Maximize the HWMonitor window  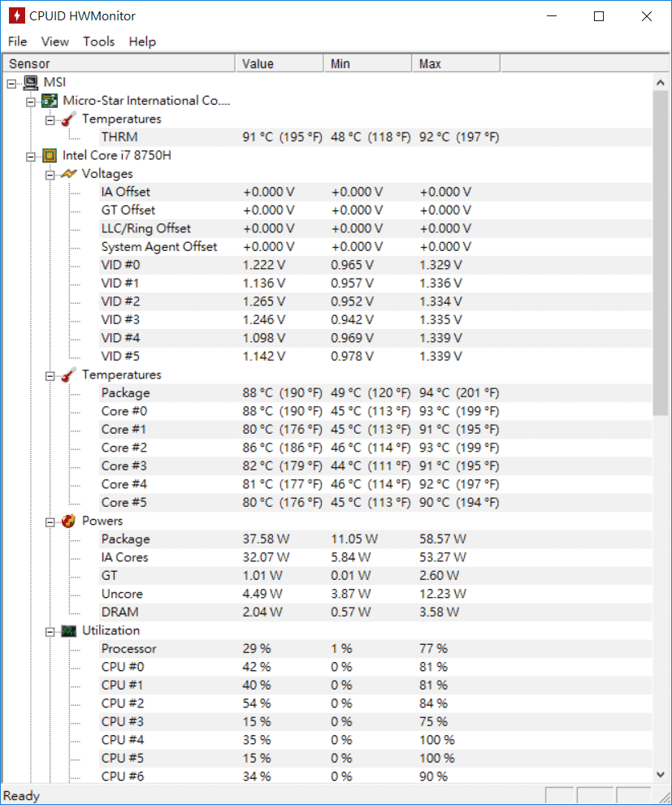[599, 16]
